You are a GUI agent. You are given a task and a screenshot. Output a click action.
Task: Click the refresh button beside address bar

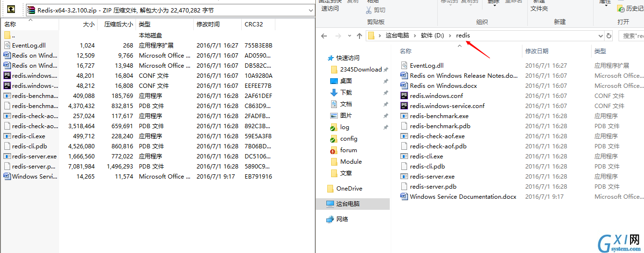pos(609,36)
